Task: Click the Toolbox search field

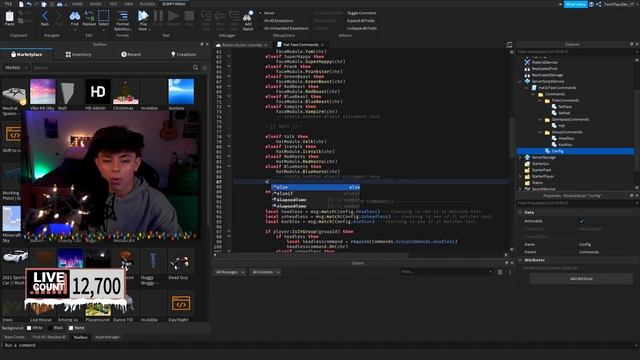Action: pos(111,68)
